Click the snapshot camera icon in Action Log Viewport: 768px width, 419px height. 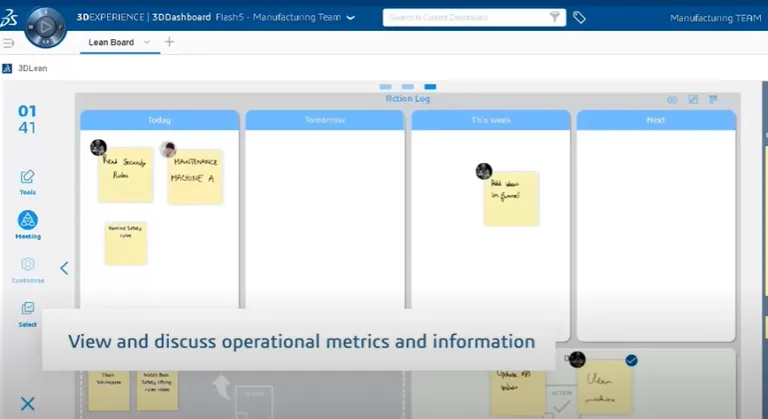(672, 99)
